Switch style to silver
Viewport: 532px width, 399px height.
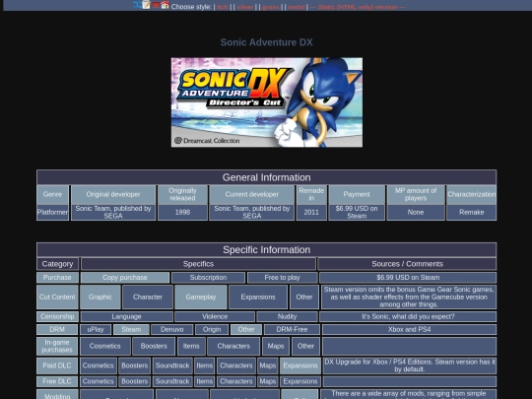tap(245, 7)
